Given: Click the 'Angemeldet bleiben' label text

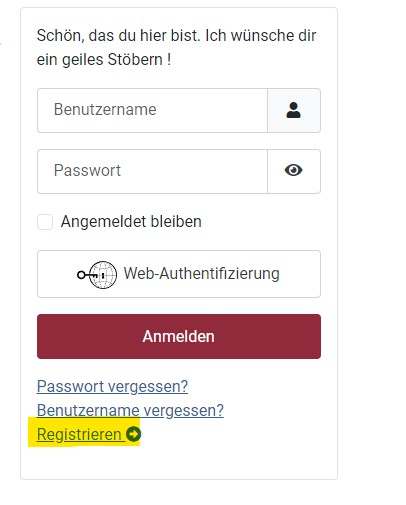Looking at the screenshot, I should (131, 222).
